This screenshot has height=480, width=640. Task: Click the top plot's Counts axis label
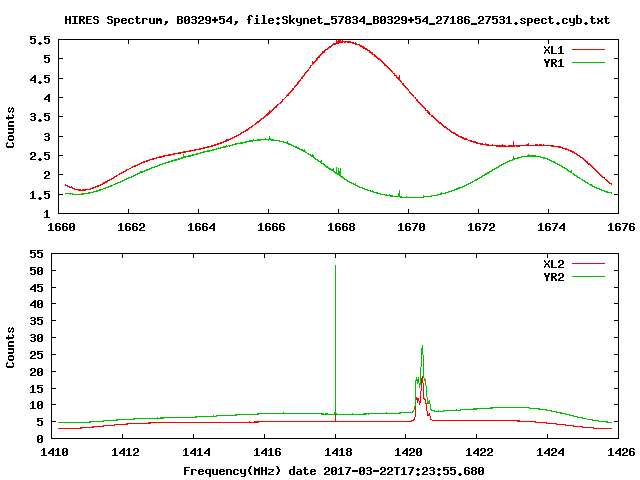[x=10, y=127]
